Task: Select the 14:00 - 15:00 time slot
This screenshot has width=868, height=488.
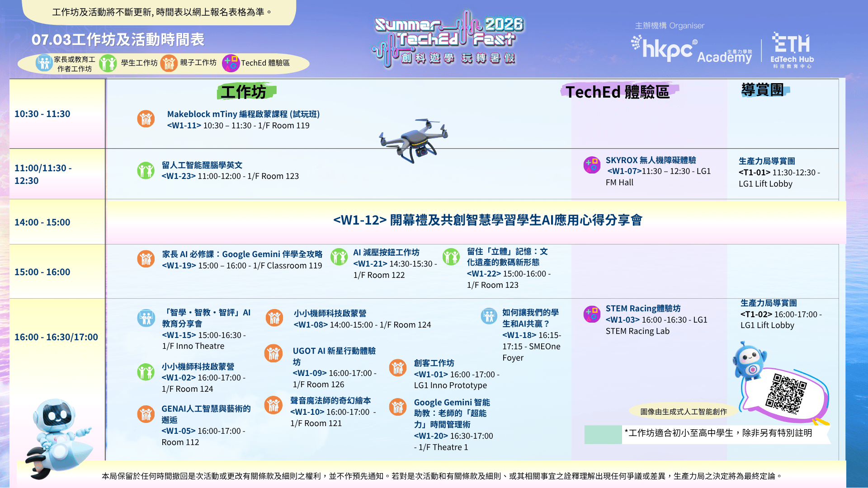Action: [42, 222]
